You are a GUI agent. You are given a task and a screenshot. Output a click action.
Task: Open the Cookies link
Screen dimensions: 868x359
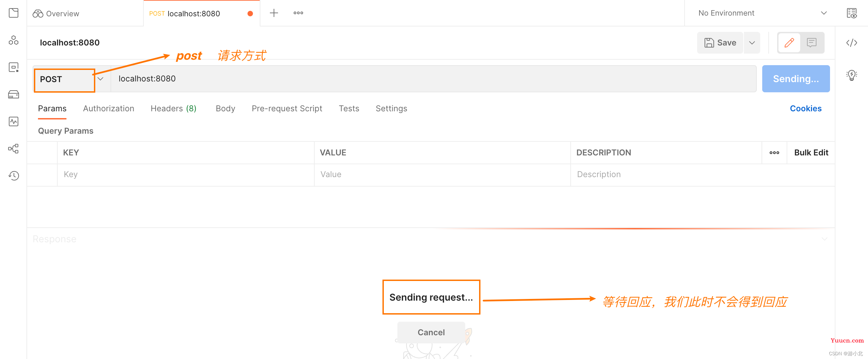(x=805, y=109)
